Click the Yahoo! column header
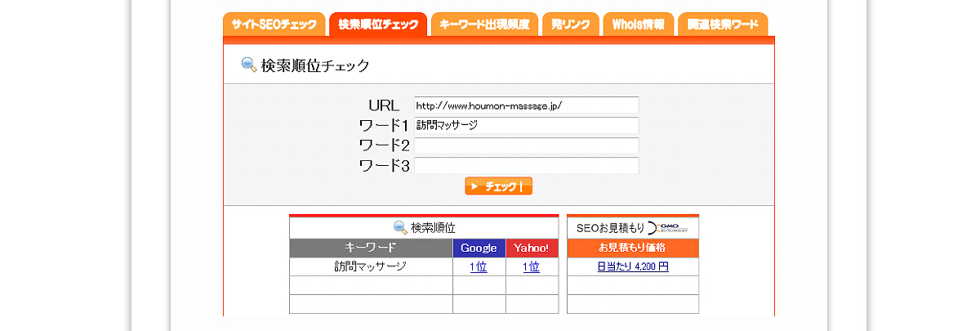The height and width of the screenshot is (331, 980). pyautogui.click(x=532, y=248)
